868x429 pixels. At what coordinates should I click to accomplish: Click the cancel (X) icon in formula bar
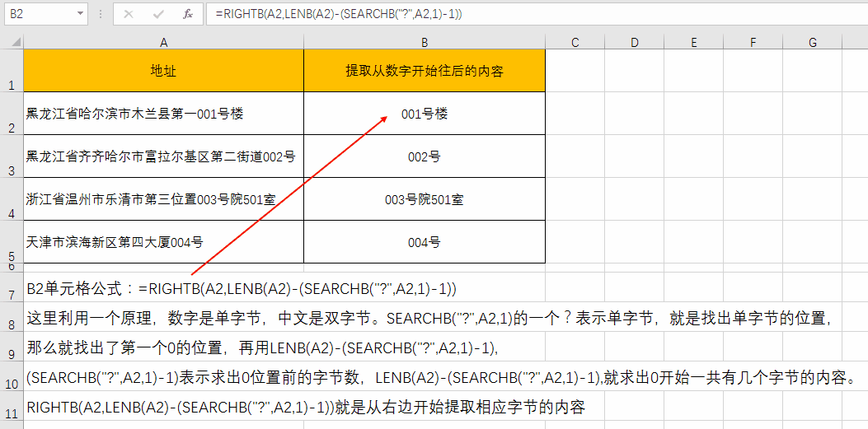click(129, 14)
